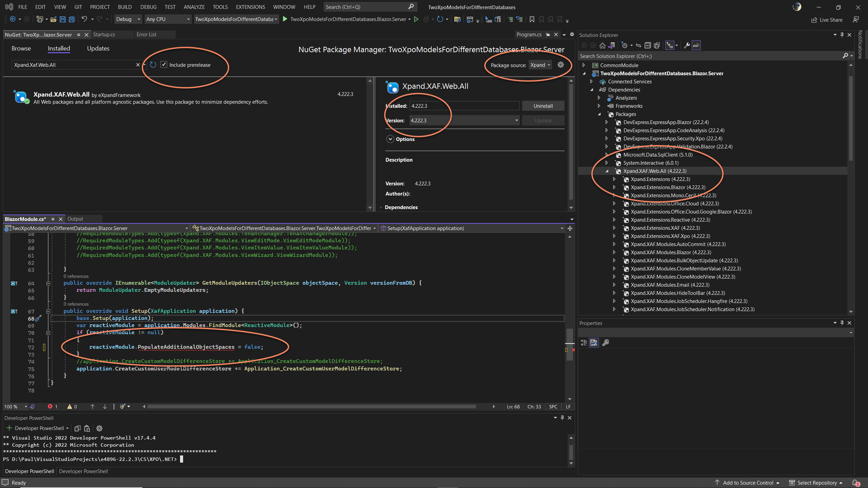868x488 pixels.
Task: Refresh the NuGet search with the refresh icon
Action: (153, 65)
